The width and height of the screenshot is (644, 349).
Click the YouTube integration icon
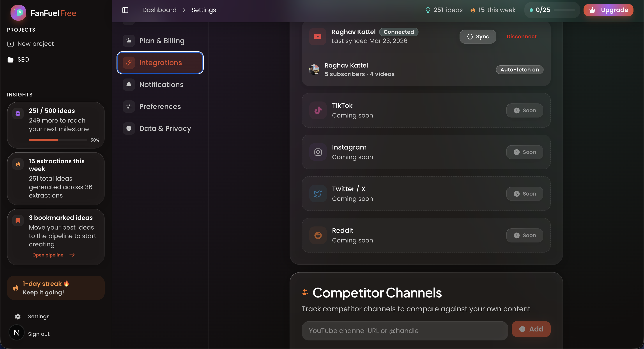coord(317,37)
